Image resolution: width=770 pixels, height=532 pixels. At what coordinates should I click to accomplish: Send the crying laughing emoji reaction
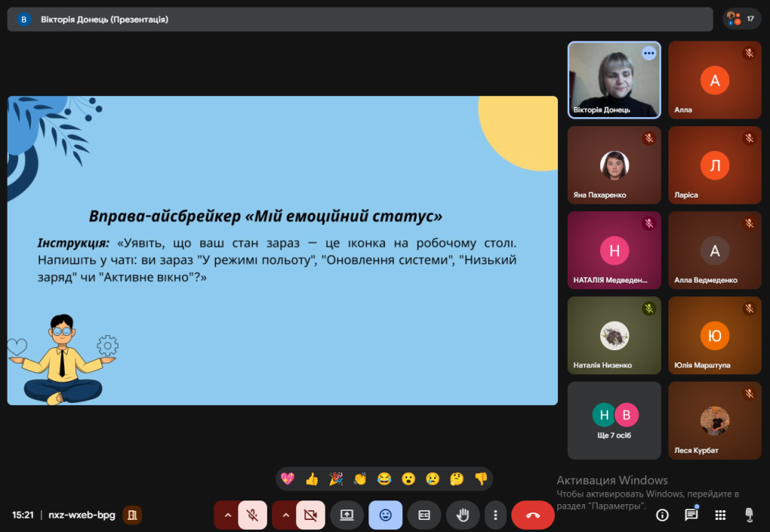pos(384,479)
